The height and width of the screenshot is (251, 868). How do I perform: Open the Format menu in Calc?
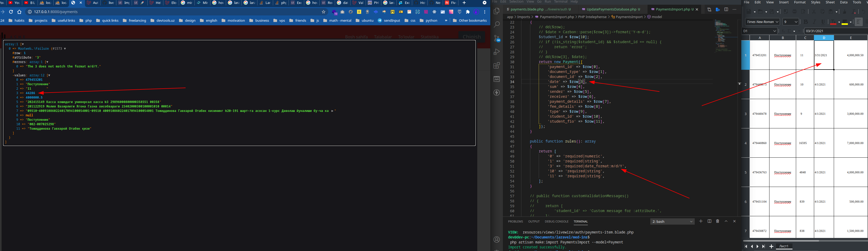coord(800,2)
